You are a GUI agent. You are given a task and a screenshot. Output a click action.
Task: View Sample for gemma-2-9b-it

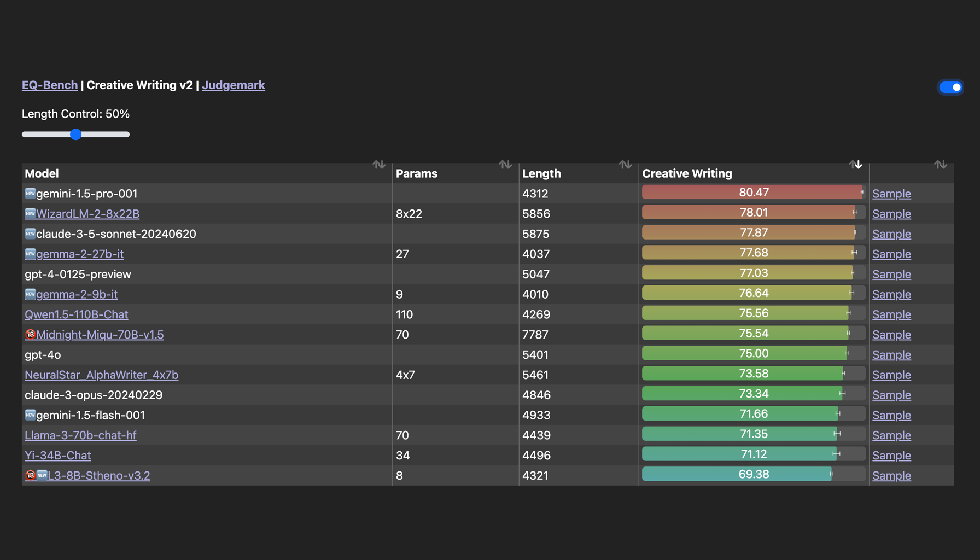891,294
